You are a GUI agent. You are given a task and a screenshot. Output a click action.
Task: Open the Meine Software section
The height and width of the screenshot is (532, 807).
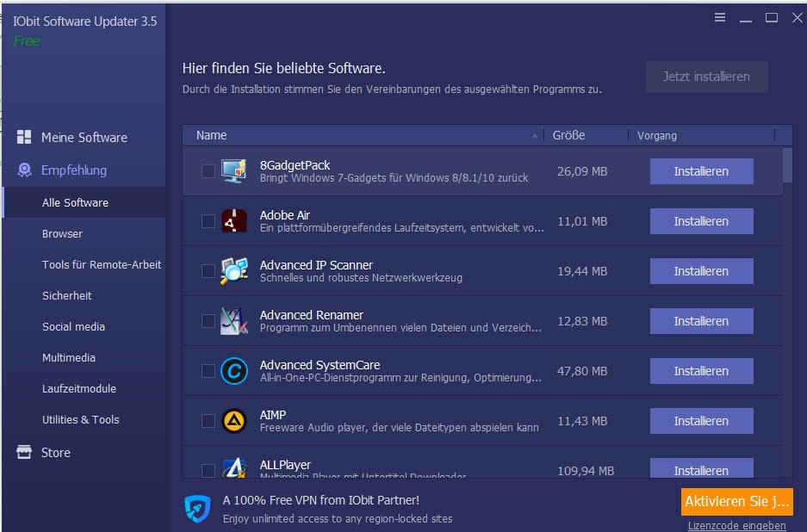click(x=84, y=138)
